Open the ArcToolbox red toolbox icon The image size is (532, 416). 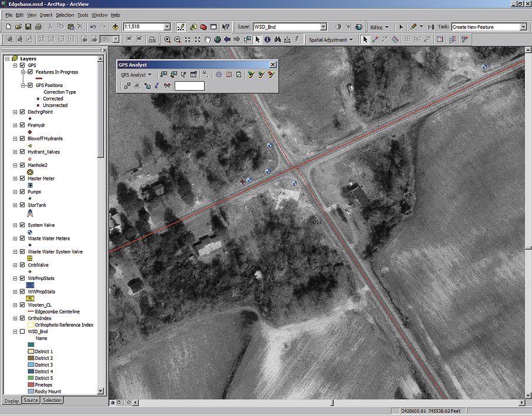pos(203,27)
